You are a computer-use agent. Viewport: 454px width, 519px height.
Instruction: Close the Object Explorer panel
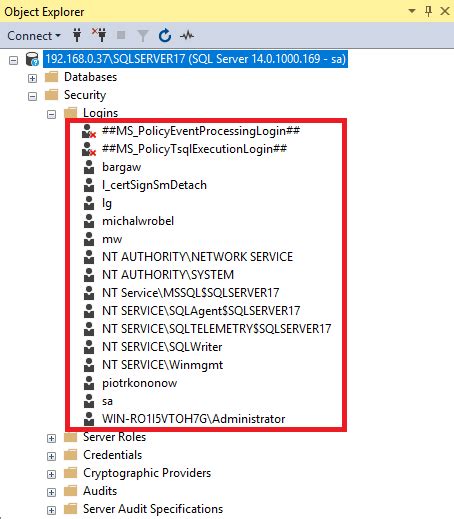[x=445, y=11]
